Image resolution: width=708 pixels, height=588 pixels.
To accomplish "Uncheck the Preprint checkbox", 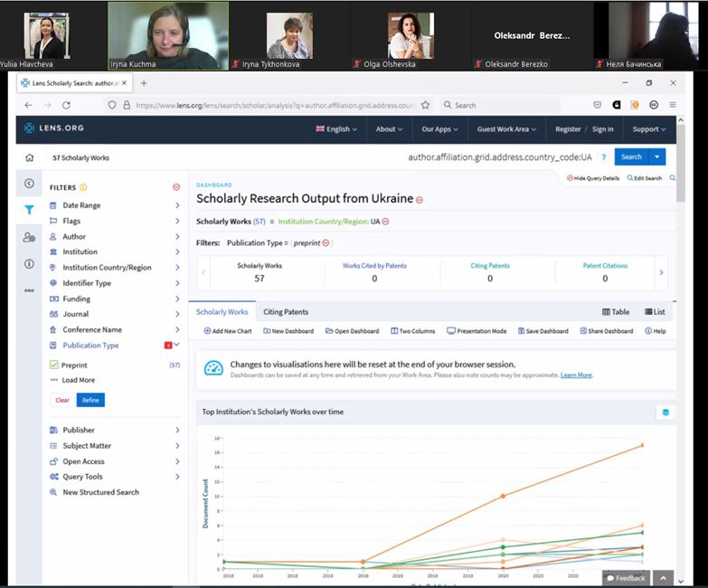I will tap(54, 365).
